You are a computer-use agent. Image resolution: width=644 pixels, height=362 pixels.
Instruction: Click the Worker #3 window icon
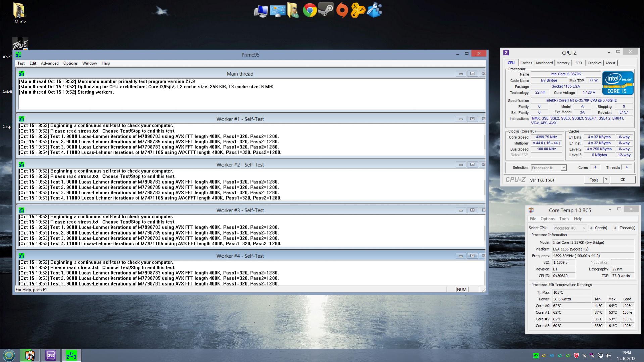(x=22, y=210)
